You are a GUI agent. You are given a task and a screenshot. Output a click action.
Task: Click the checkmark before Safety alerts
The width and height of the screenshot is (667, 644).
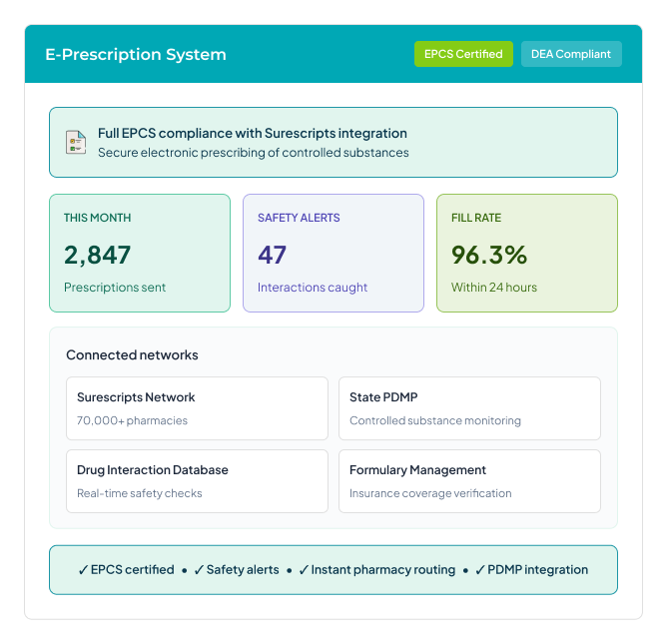point(199,570)
